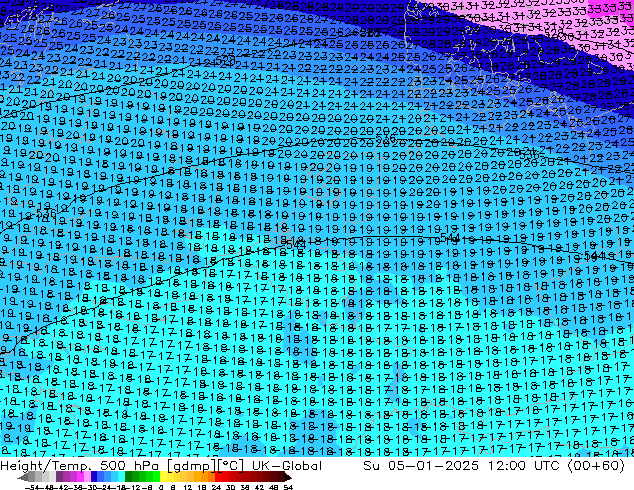Click the '0' value on the color scale

pos(161,487)
